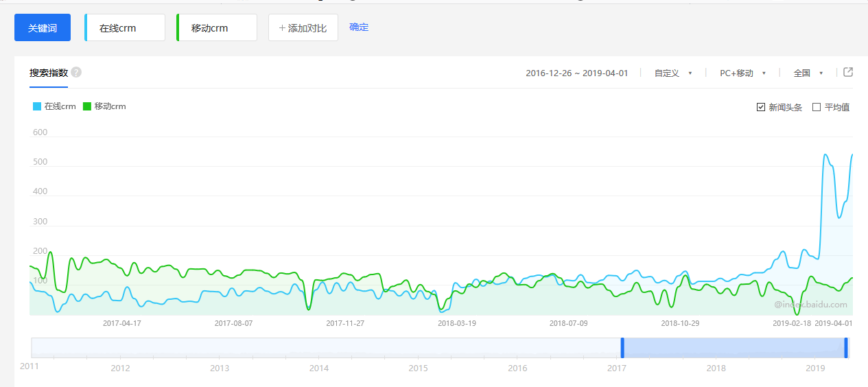Expand the PC+移动 device dropdown
This screenshot has width=868, height=387.
(742, 73)
